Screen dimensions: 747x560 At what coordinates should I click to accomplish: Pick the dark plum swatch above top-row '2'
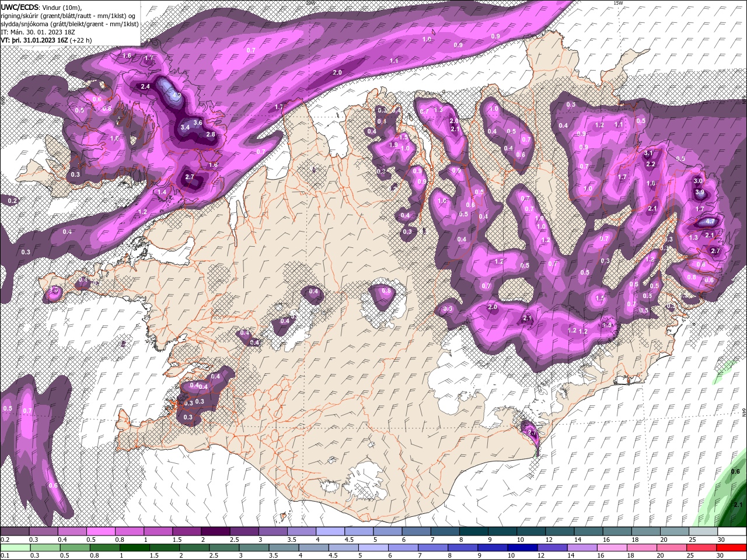click(215, 531)
